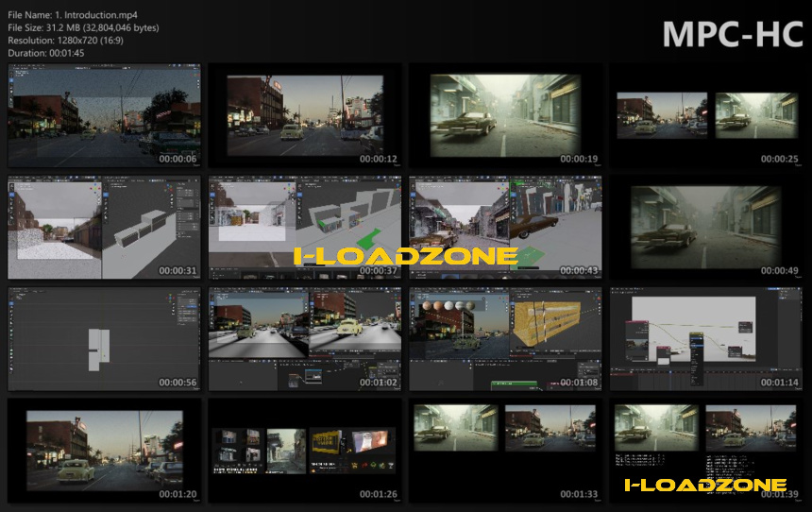This screenshot has width=812, height=512.
Task: Click the 'Resolution: 1280x720 (16:9)' line
Action: coord(66,40)
